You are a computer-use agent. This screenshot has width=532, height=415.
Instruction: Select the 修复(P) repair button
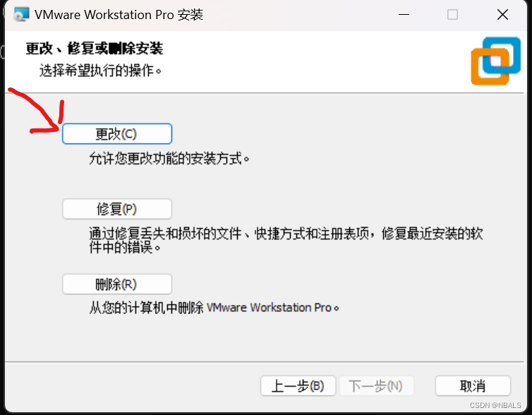click(117, 209)
